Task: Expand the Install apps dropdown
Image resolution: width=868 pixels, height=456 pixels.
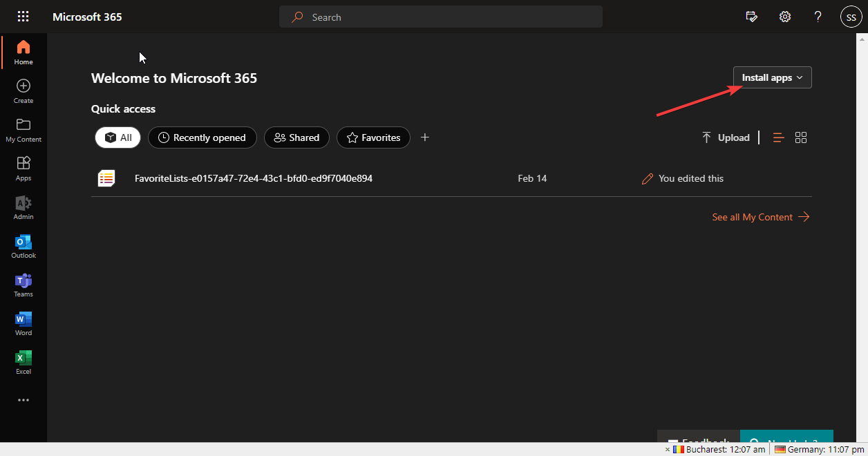Action: click(x=772, y=77)
